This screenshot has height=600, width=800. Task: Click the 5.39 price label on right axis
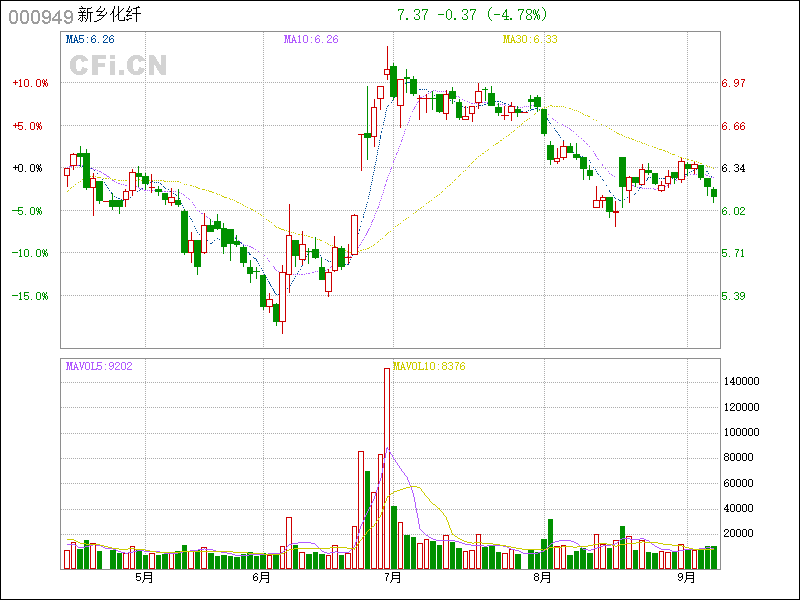coord(734,296)
